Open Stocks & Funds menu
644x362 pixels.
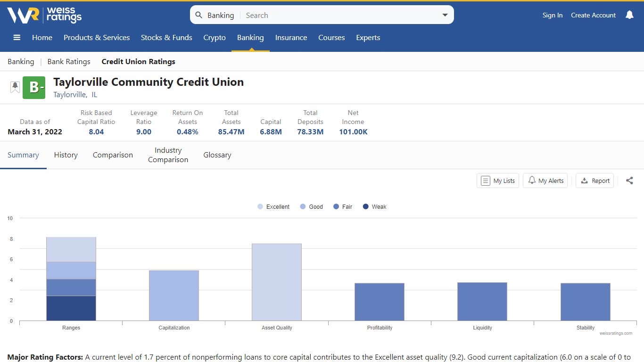point(166,38)
